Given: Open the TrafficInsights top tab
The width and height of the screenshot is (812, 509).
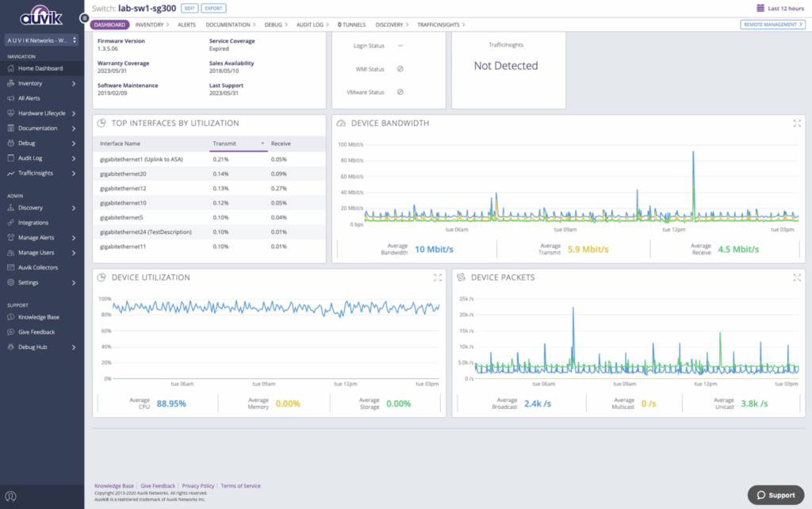Looking at the screenshot, I should 441,25.
